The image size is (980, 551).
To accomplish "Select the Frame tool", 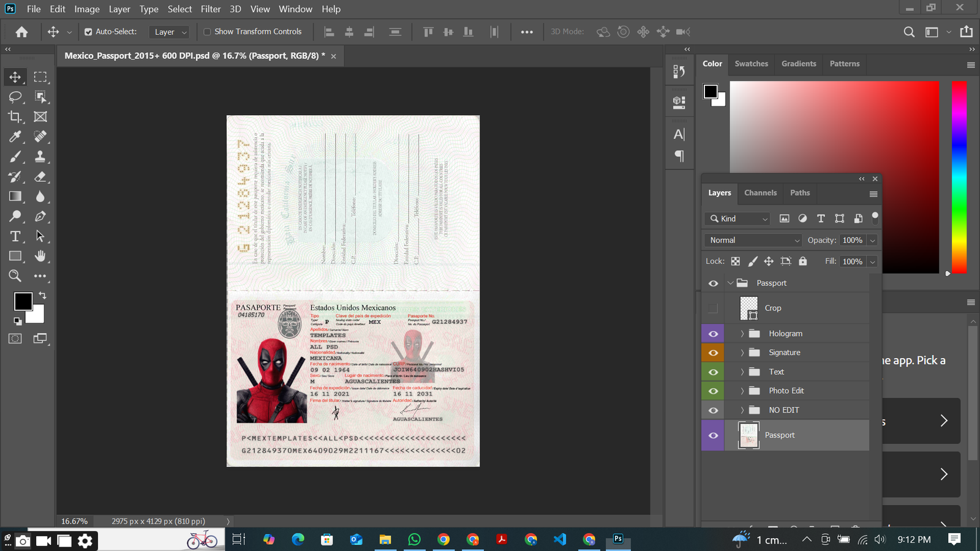I will [x=40, y=116].
